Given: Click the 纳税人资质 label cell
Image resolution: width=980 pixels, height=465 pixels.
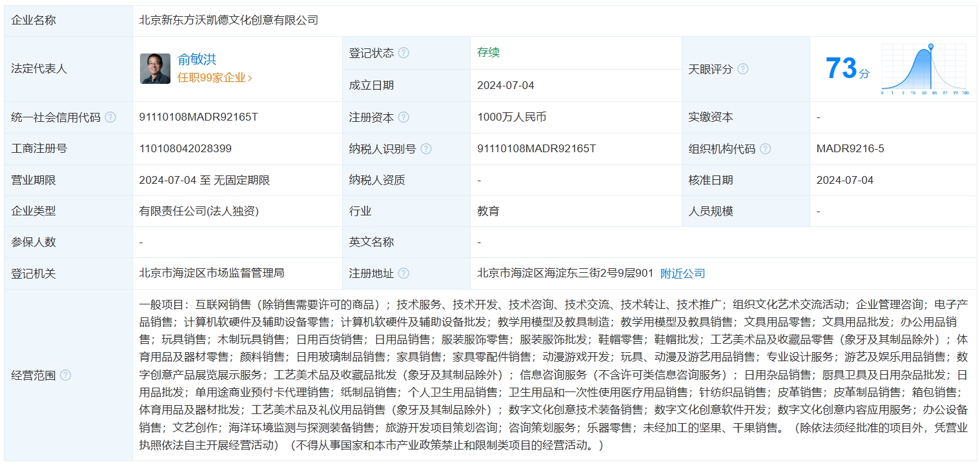Looking at the screenshot, I should [407, 180].
